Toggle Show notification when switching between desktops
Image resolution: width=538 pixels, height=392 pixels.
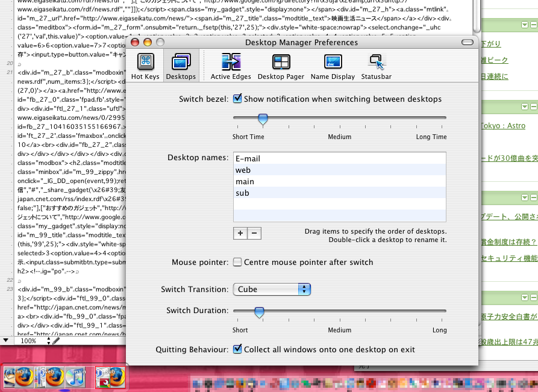click(237, 99)
